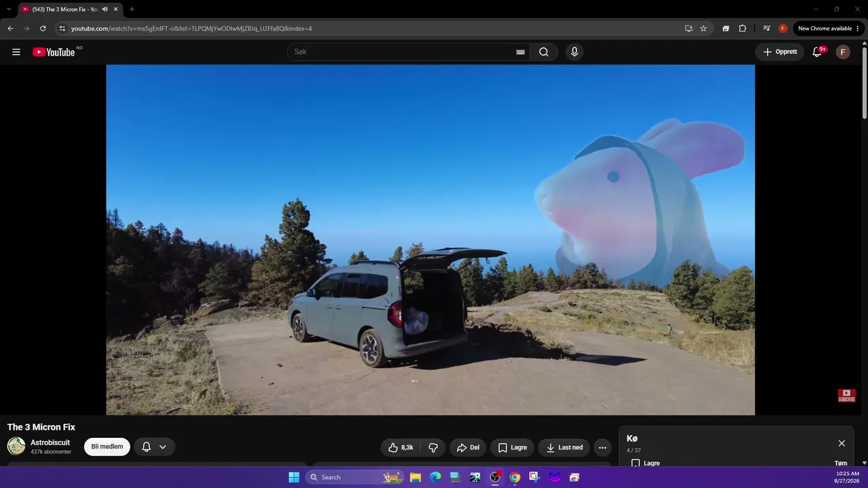Open the clock and date in the taskbar
Image resolution: width=868 pixels, height=488 pixels.
click(x=848, y=477)
